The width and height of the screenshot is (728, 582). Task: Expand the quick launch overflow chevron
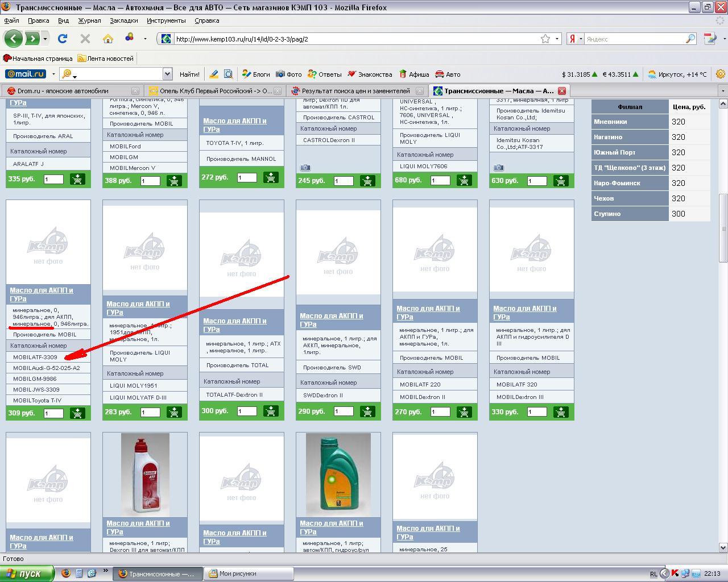[x=105, y=571]
